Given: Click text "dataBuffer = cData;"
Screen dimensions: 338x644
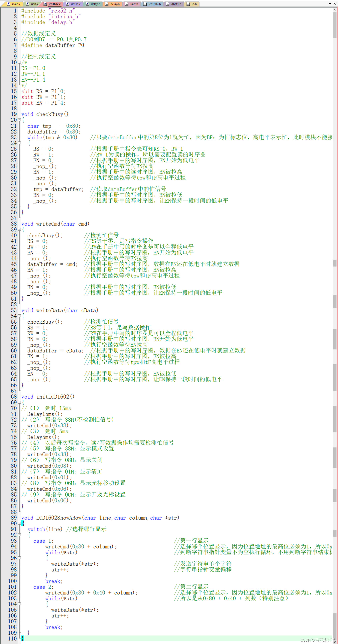Looking at the screenshot, I should tap(56, 351).
